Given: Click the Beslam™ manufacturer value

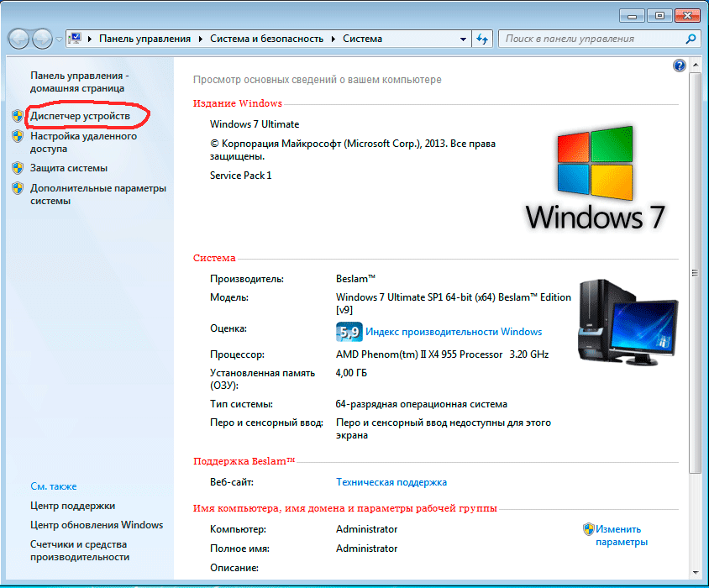Looking at the screenshot, I should [355, 279].
